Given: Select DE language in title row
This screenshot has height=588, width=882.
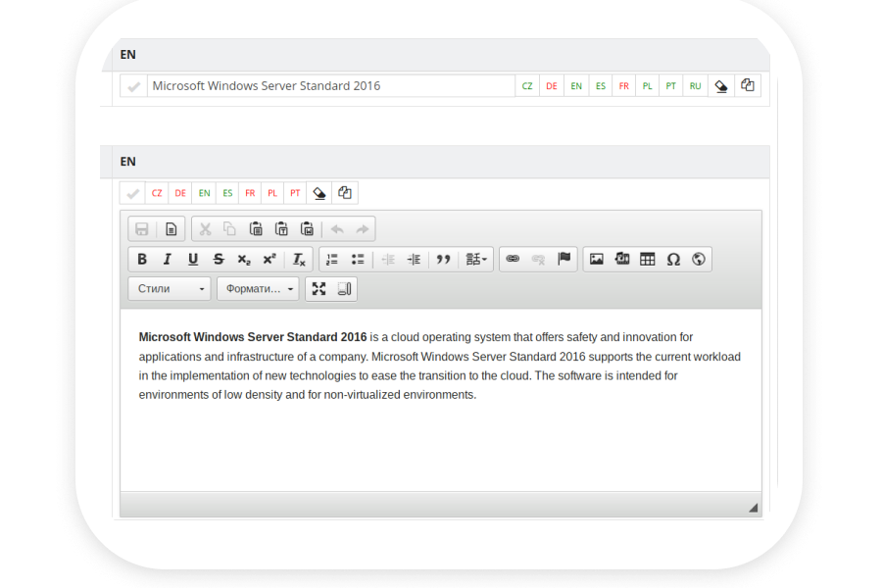Looking at the screenshot, I should tap(552, 86).
